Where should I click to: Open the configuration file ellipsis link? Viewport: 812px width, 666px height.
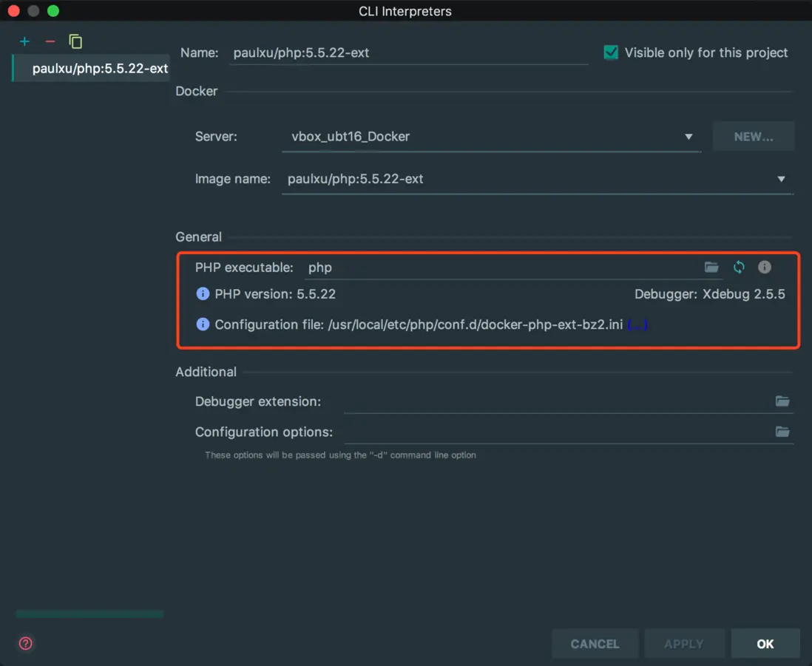point(637,324)
